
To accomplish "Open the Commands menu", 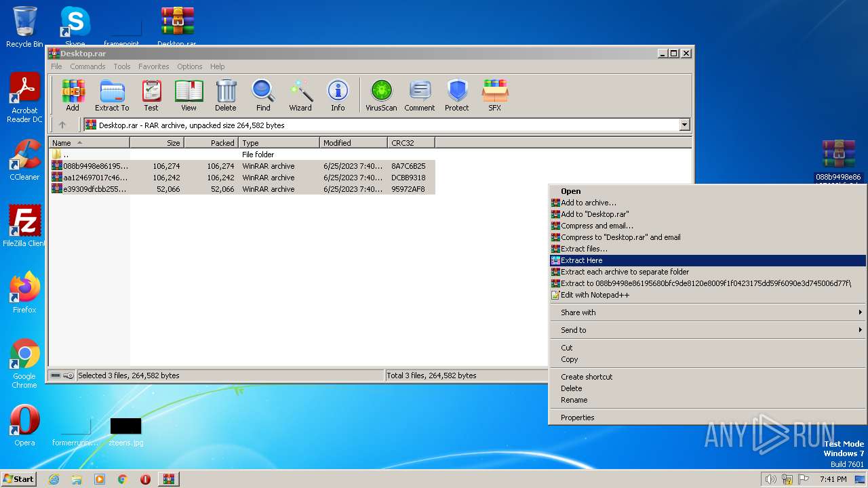I will 87,66.
